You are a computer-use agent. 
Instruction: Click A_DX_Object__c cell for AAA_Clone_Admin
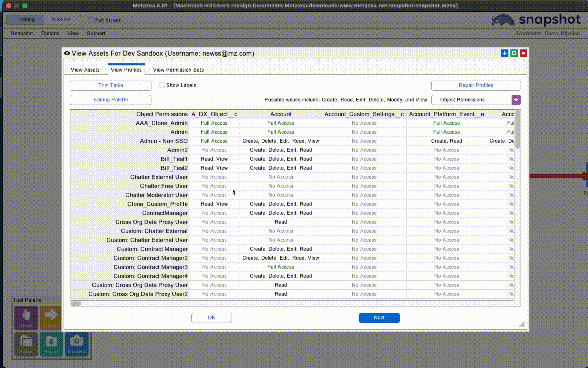pyautogui.click(x=214, y=123)
